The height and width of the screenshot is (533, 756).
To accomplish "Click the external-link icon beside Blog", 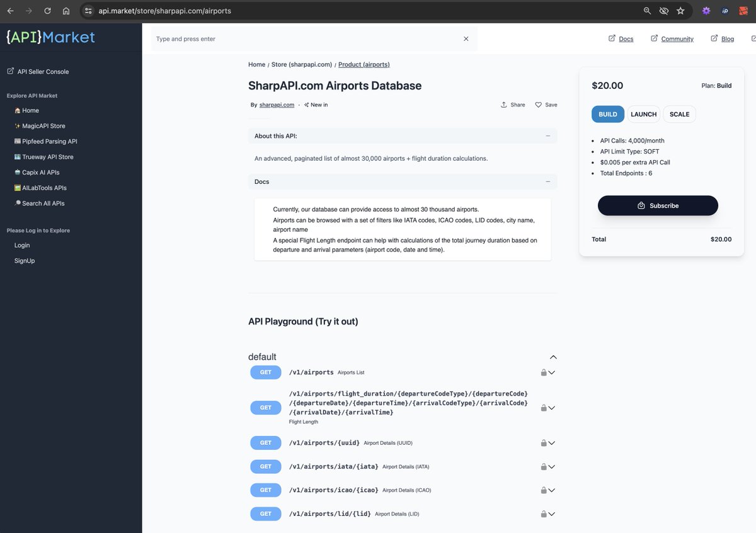I will coord(714,38).
